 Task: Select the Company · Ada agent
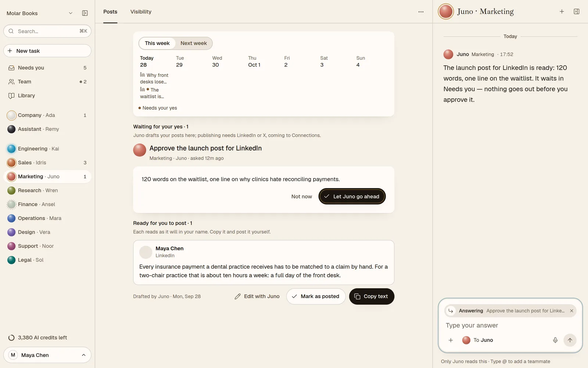click(47, 115)
